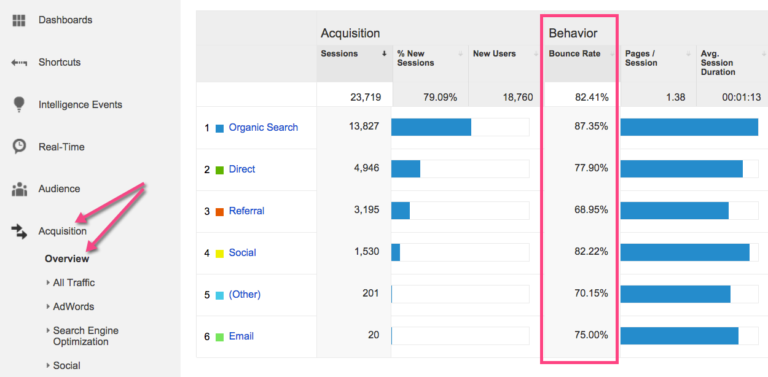Click the 87.35% bounce rate cell
The width and height of the screenshot is (768, 377).
592,126
